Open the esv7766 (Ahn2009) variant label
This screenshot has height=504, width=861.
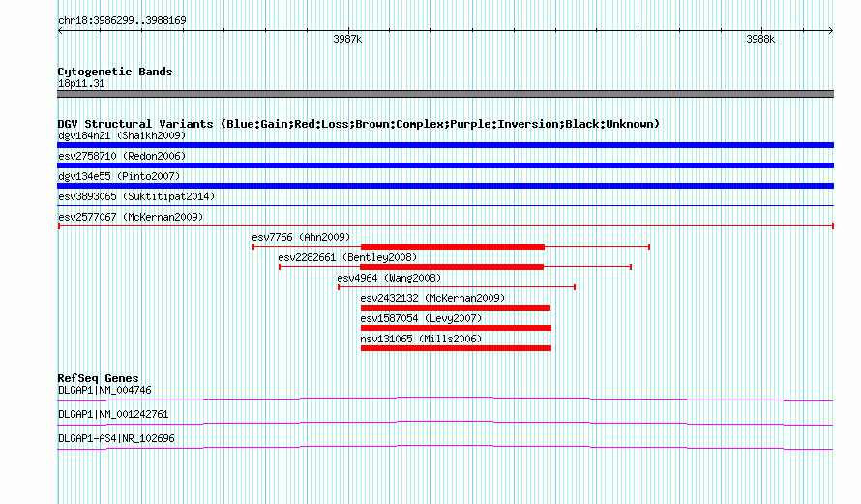pos(301,237)
